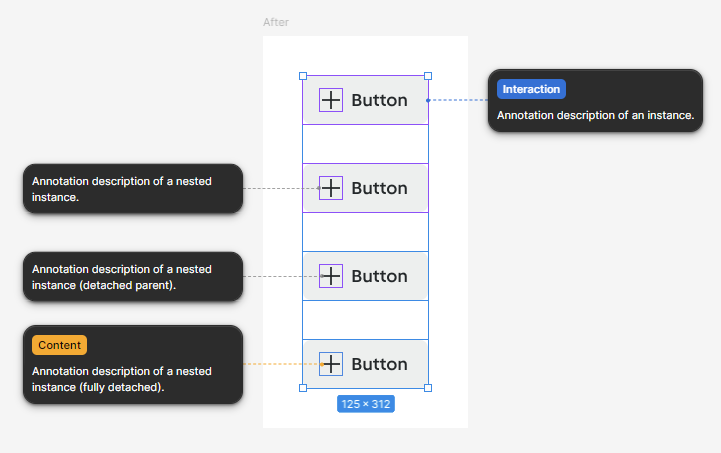This screenshot has height=453, width=721.
Task: Click the plus icon in second Button
Action: coord(331,188)
